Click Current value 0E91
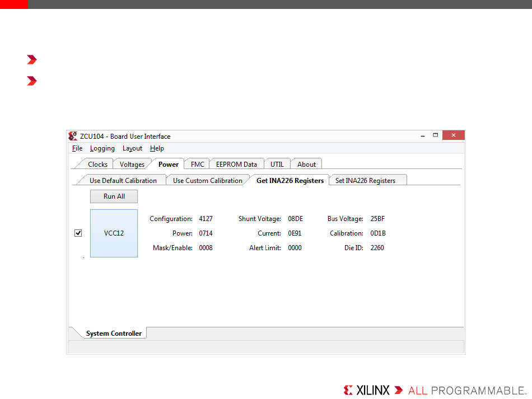Image resolution: width=532 pixels, height=399 pixels. pyautogui.click(x=295, y=233)
